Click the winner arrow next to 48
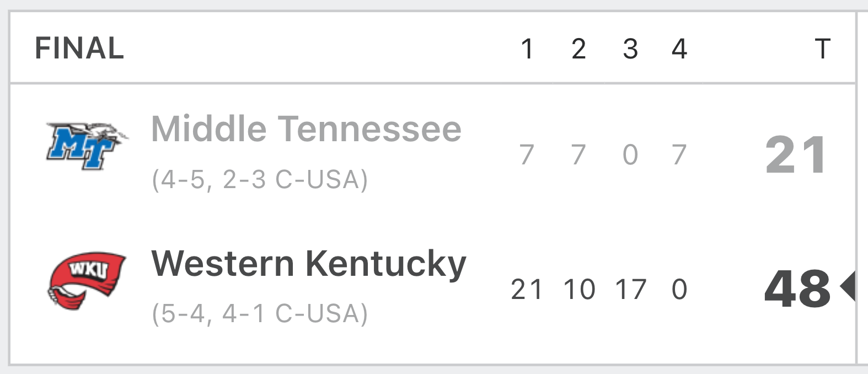Viewport: 868px width, 374px height. click(848, 286)
